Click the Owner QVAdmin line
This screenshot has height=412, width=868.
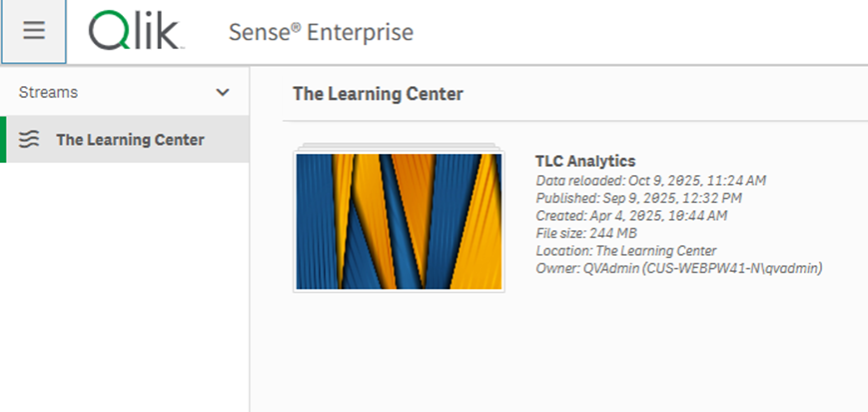[x=678, y=268]
